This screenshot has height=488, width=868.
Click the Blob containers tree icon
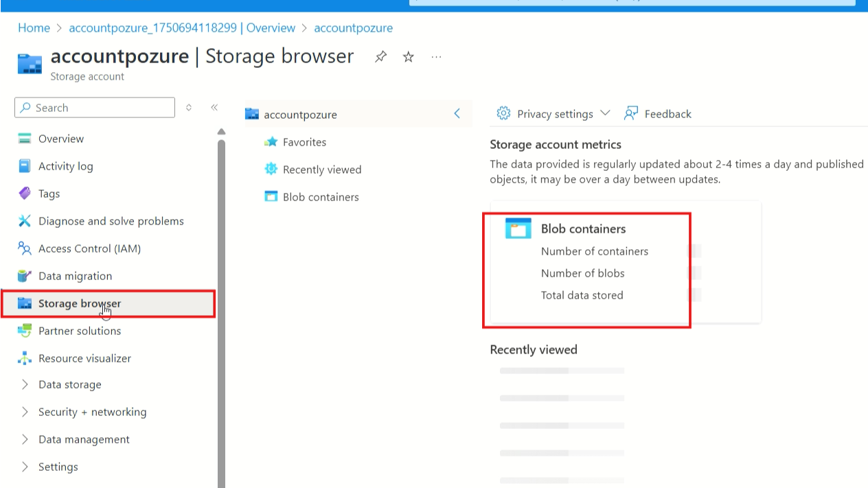(271, 197)
